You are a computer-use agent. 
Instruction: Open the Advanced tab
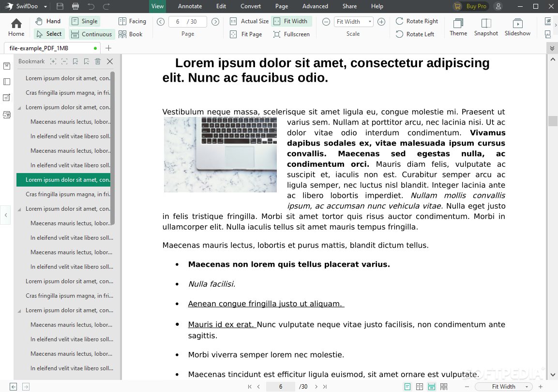[316, 6]
